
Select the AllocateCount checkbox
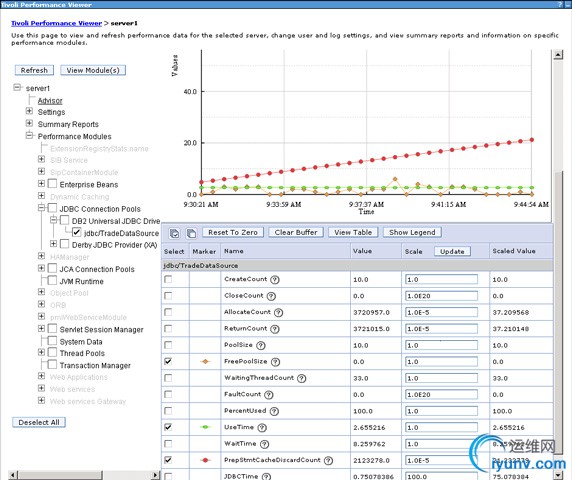click(x=168, y=312)
